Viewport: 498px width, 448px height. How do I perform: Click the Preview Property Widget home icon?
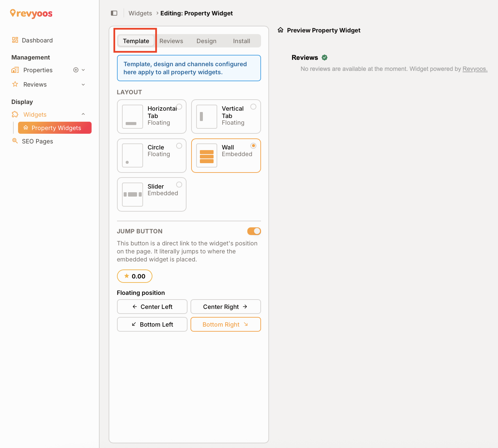click(280, 30)
